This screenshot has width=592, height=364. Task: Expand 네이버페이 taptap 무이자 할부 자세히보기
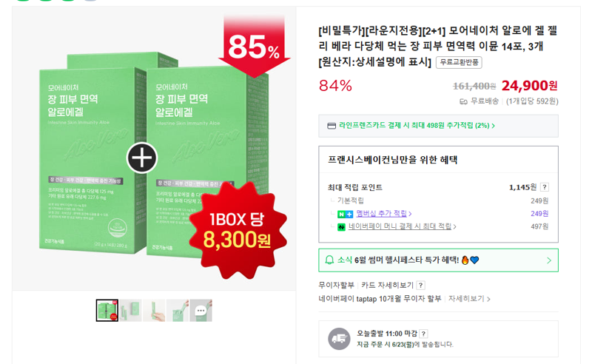(469, 299)
